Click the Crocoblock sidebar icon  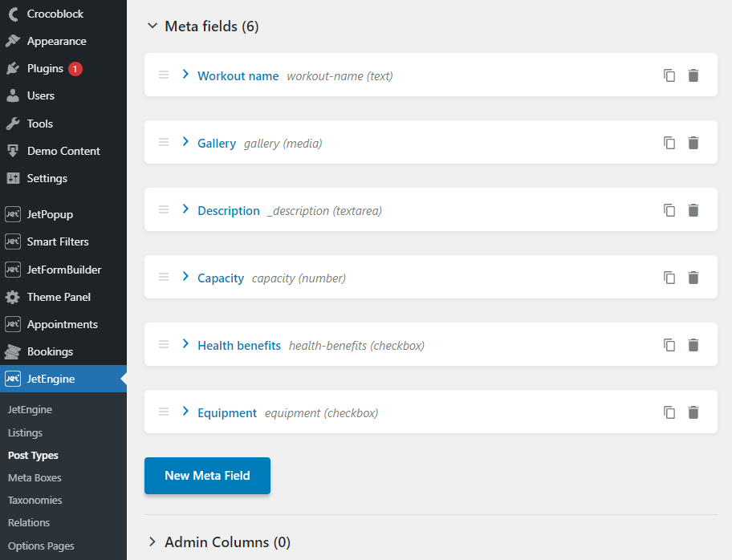coord(13,14)
